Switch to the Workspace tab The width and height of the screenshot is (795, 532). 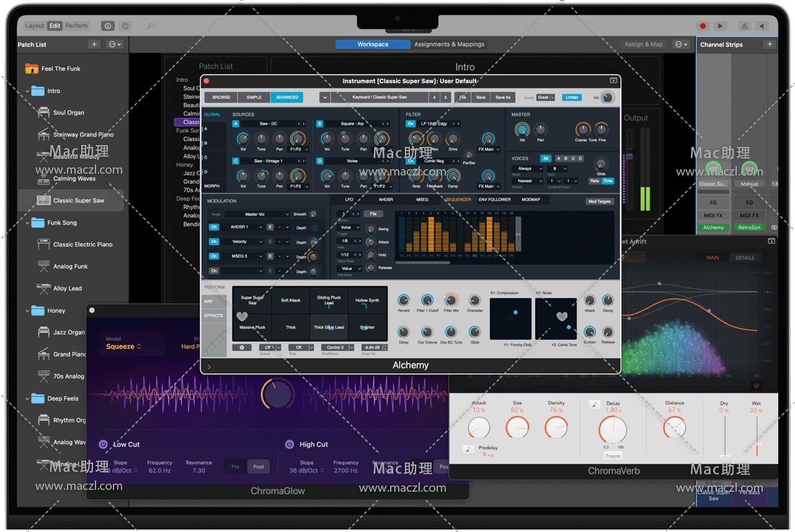pos(373,44)
